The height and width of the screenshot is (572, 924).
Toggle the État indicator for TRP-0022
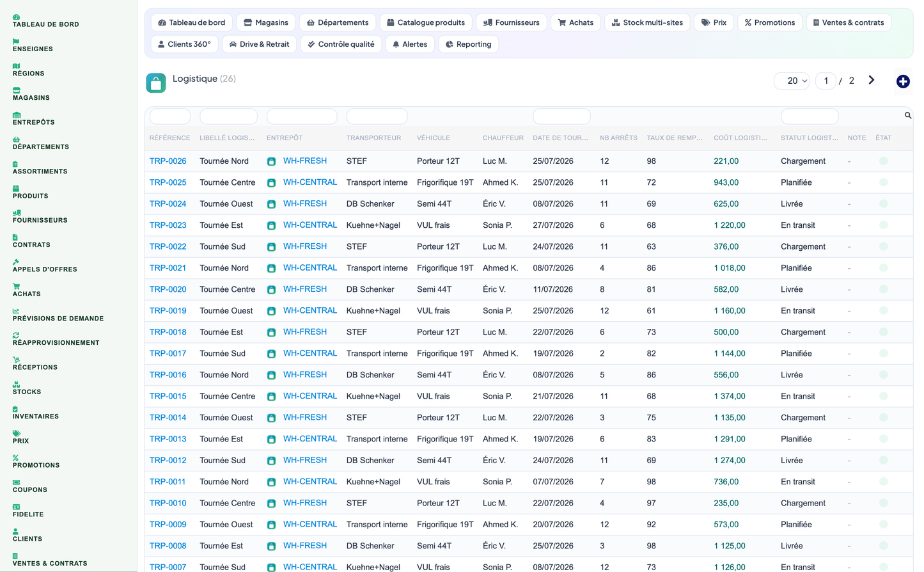pyautogui.click(x=883, y=246)
